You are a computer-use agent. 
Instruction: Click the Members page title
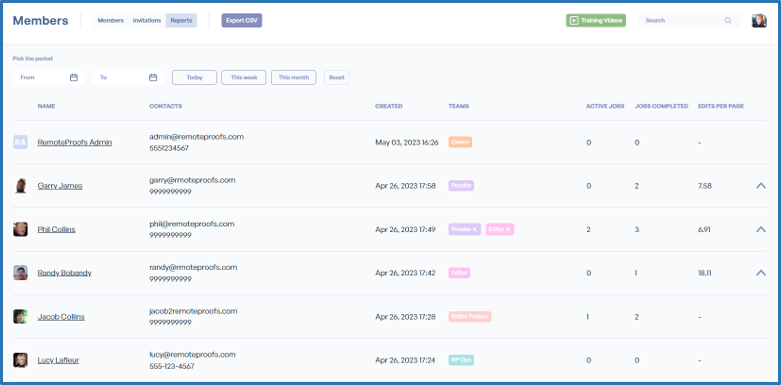click(x=40, y=20)
